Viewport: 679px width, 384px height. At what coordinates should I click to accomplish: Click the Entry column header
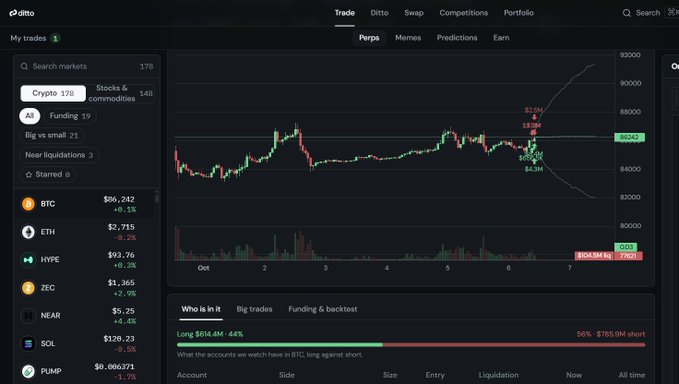tap(435, 375)
